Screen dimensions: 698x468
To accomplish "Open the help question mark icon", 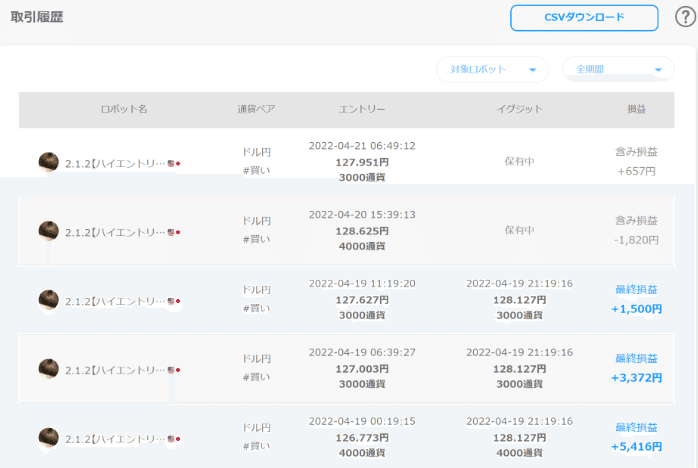I will pos(685,17).
